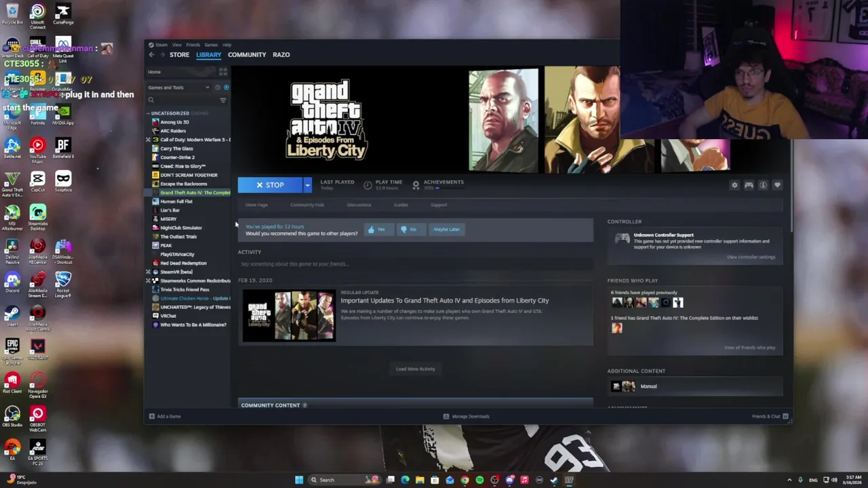Open the Friends menu
Viewport: 868px width, 488px height.
click(x=193, y=45)
